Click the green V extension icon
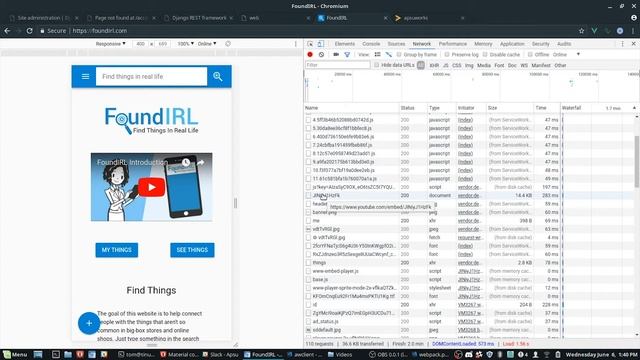The height and width of the screenshot is (360, 640). pyautogui.click(x=594, y=31)
